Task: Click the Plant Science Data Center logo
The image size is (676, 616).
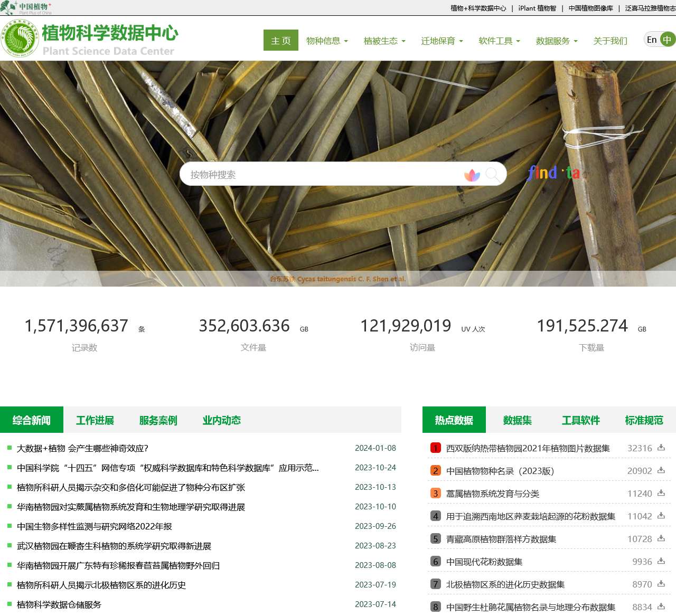Action: pos(90,39)
